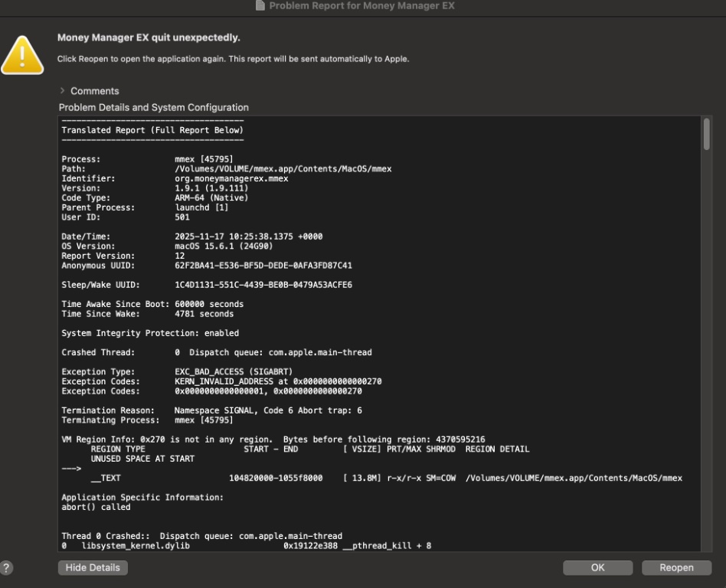Click the Path line with /Volumes/VOLUME/mmex.app
This screenshot has width=726, height=588.
[x=283, y=168]
